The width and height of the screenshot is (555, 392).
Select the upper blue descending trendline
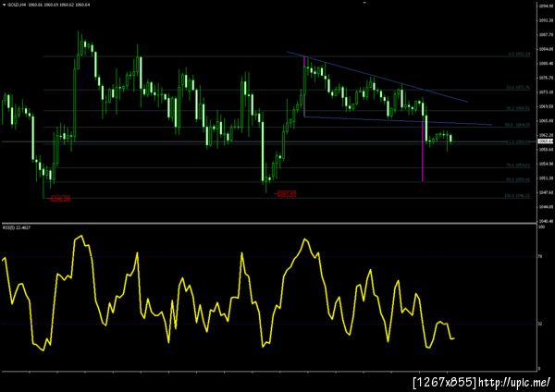click(377, 77)
